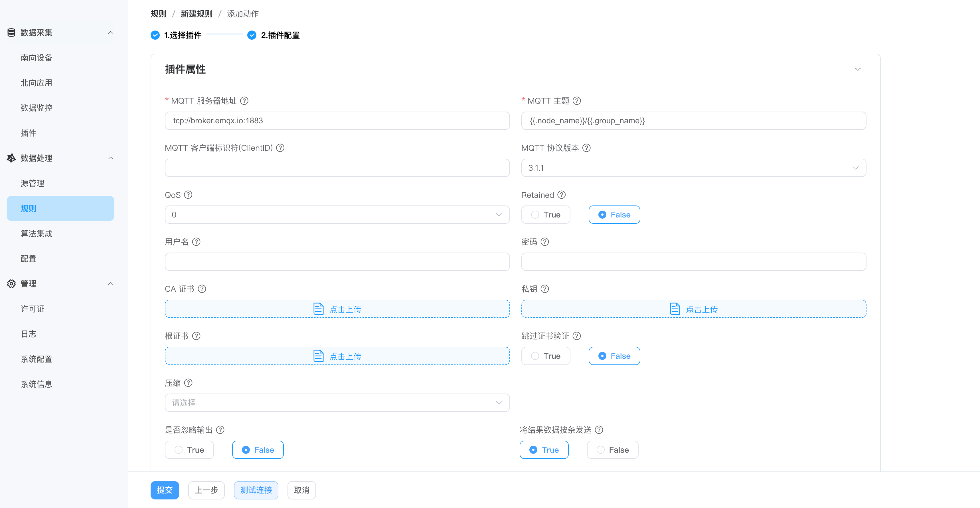
Task: Open the MQTT 协议版本 dropdown
Action: (x=693, y=168)
